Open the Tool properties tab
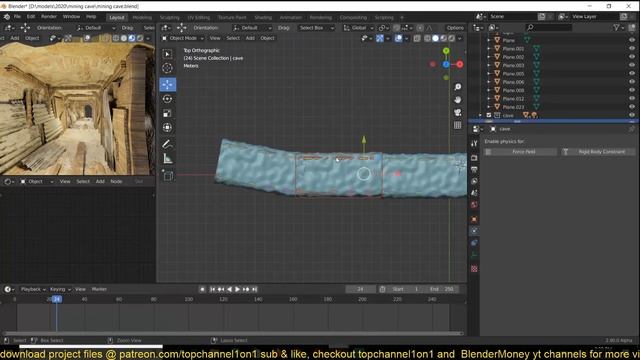The image size is (640, 360). 474,143
